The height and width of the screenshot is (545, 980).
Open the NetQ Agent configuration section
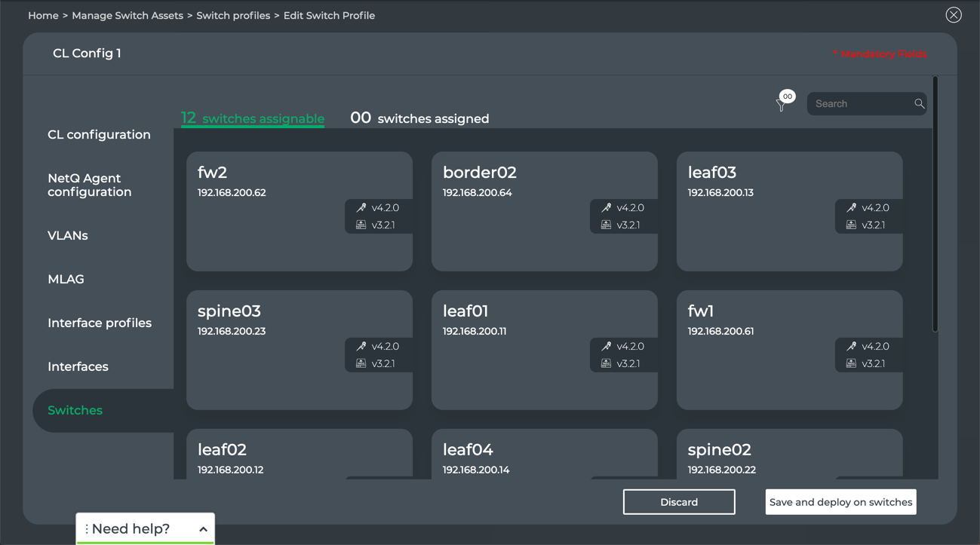coord(90,185)
